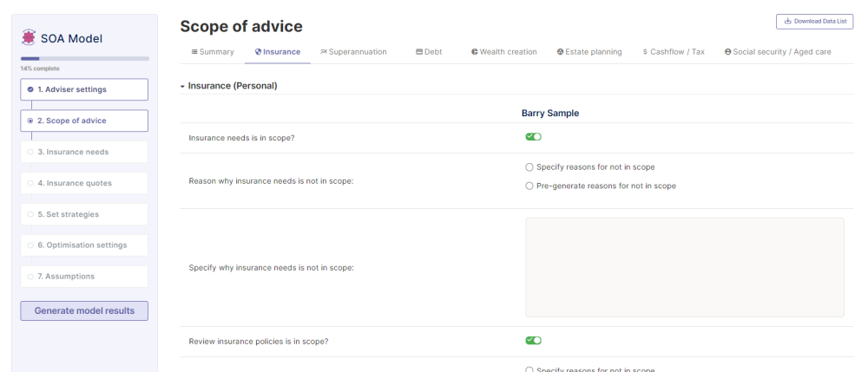Image resolution: width=868 pixels, height=372 pixels.
Task: Click the Wealth creation pie icon
Action: coord(475,52)
